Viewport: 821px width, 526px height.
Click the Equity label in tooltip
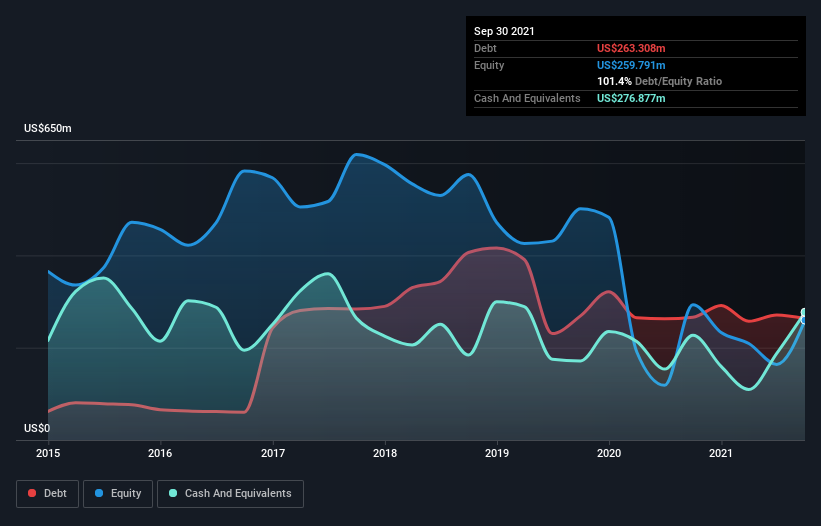click(x=489, y=65)
